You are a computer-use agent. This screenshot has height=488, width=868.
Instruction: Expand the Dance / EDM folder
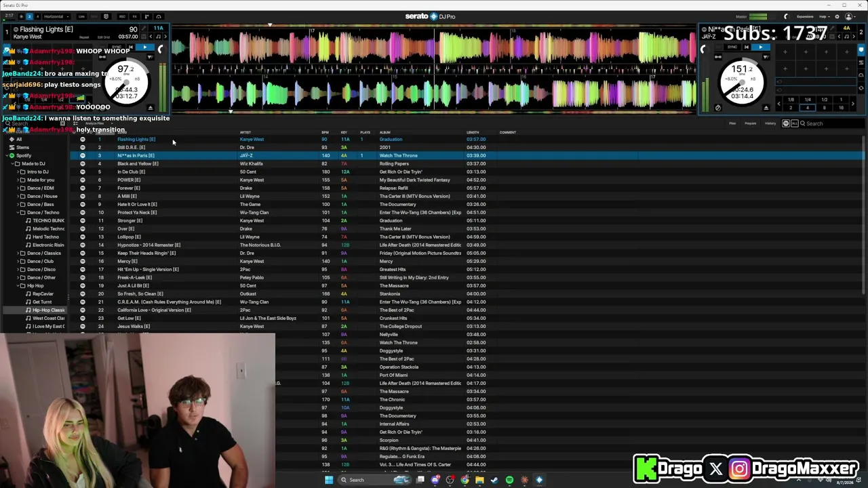(18, 188)
